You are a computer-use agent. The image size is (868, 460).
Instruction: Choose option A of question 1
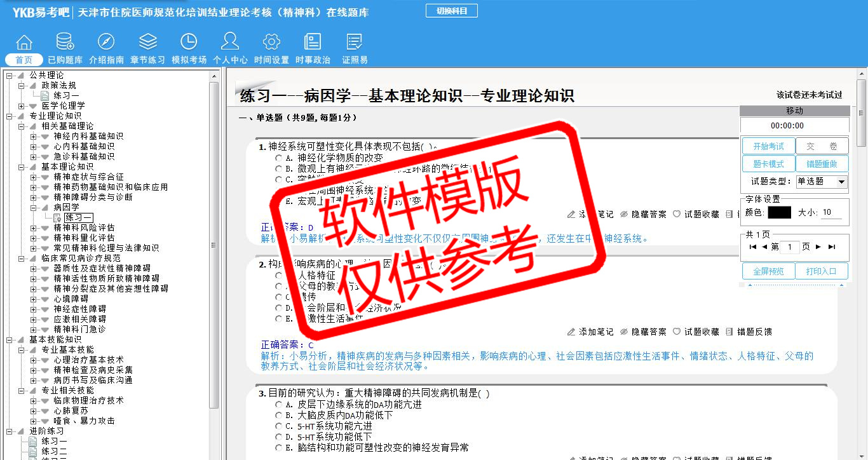pos(278,158)
